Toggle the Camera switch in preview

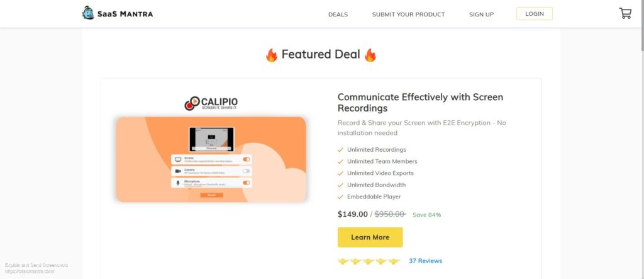(x=247, y=171)
